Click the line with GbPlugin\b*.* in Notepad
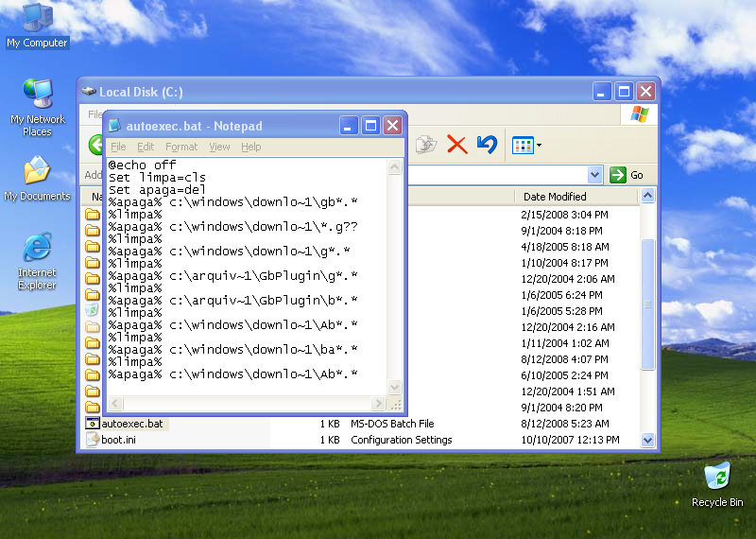 [x=232, y=300]
